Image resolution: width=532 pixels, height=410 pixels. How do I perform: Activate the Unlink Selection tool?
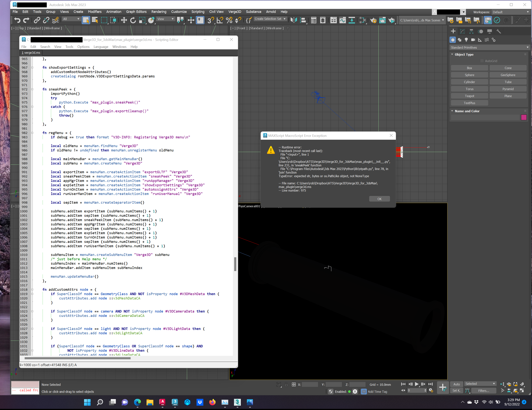tap(46, 20)
